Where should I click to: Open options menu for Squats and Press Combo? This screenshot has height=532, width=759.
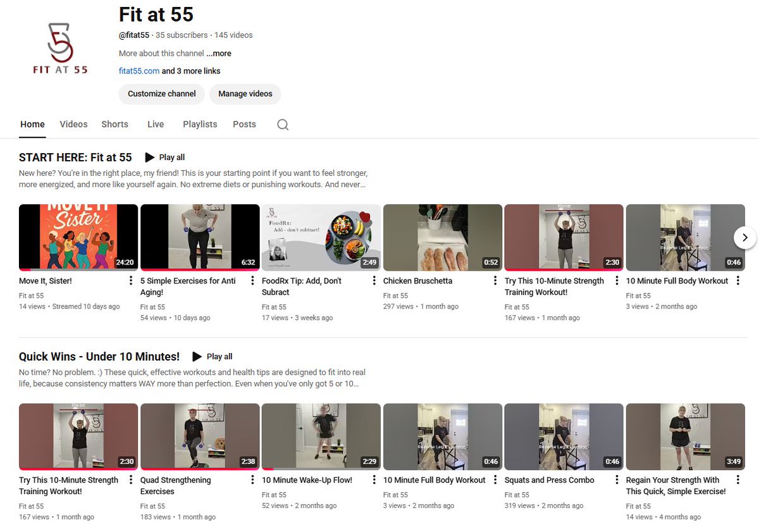pos(617,480)
